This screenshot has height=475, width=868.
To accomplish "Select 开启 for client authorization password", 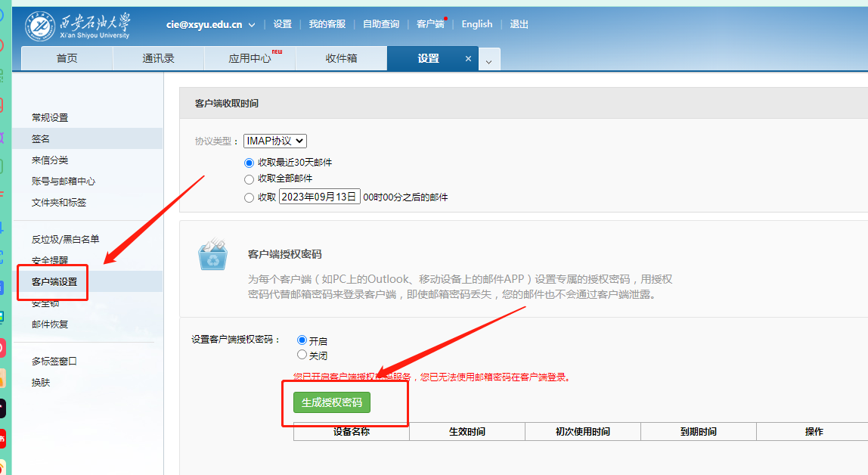I will (302, 340).
